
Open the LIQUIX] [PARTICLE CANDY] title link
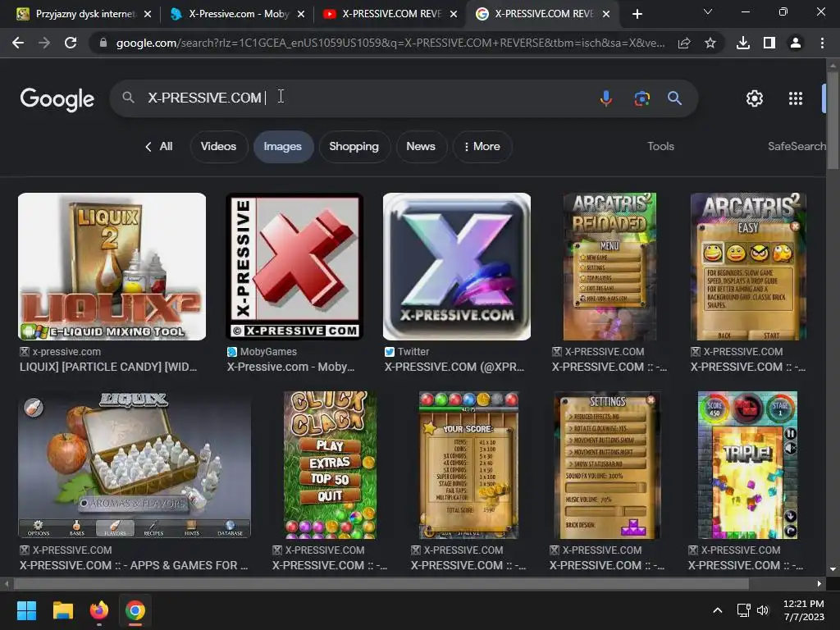(108, 367)
